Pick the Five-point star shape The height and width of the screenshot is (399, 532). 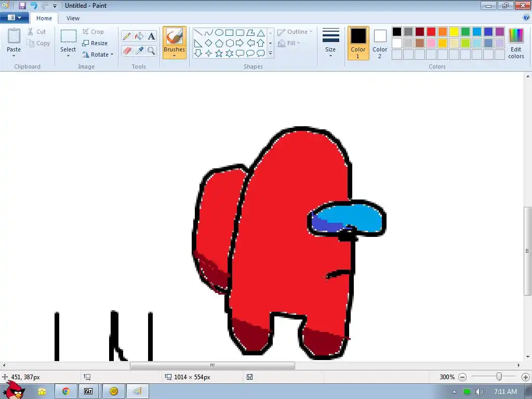click(x=219, y=54)
